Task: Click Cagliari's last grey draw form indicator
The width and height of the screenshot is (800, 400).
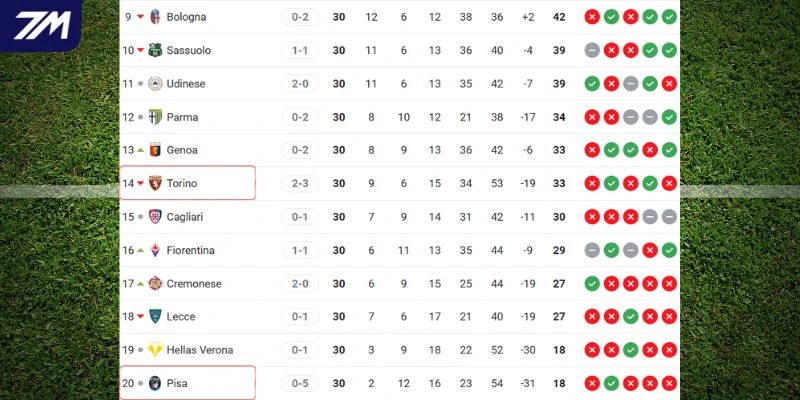Action: 669,217
